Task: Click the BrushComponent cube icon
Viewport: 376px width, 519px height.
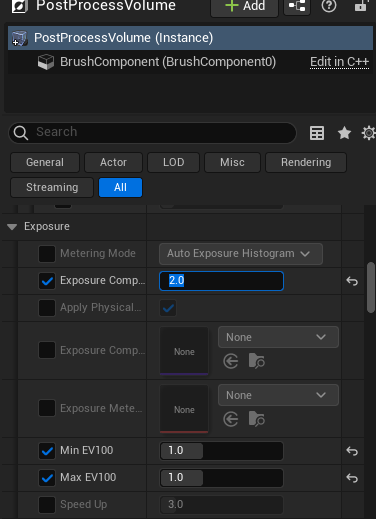Action: [46, 62]
